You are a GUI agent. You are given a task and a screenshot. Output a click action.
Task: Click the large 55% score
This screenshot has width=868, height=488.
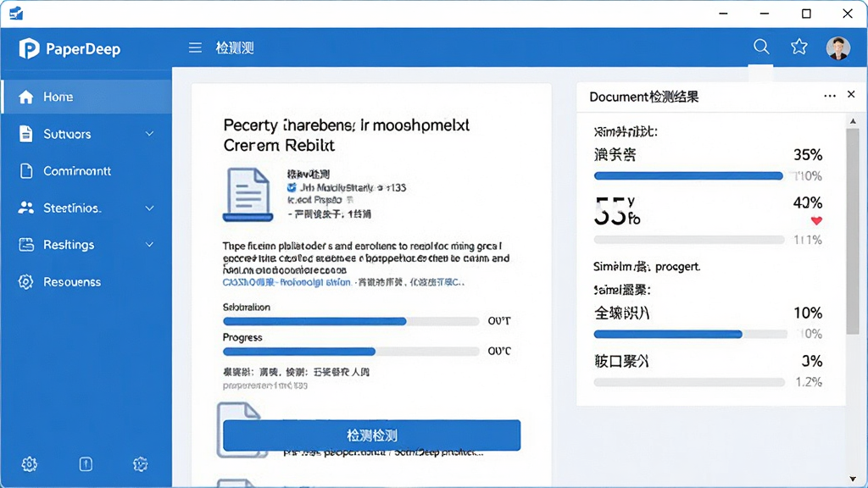pyautogui.click(x=617, y=212)
